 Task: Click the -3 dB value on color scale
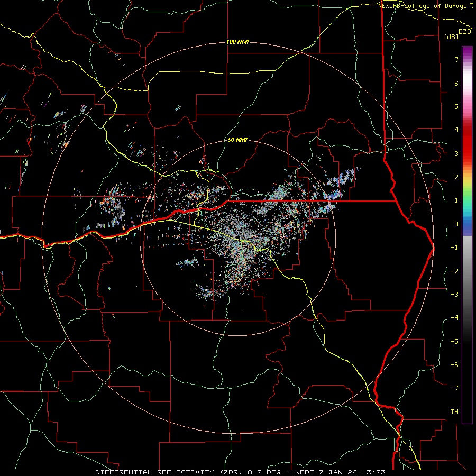point(454,295)
